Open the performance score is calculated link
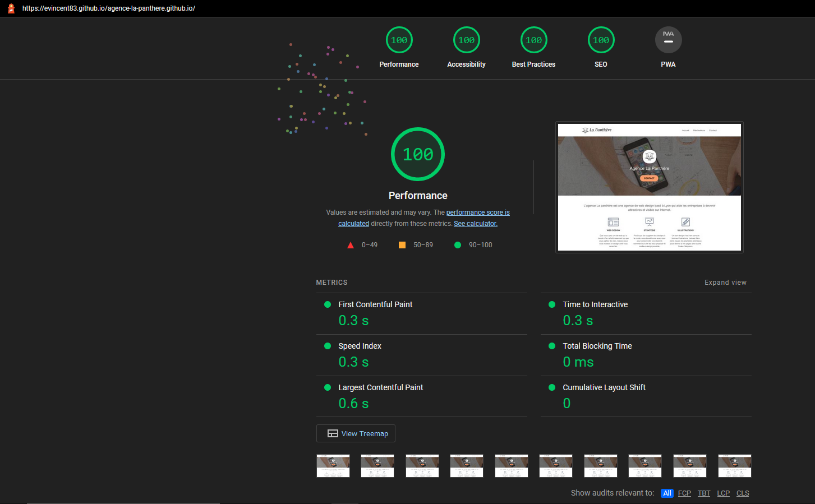The width and height of the screenshot is (815, 504). pyautogui.click(x=478, y=212)
